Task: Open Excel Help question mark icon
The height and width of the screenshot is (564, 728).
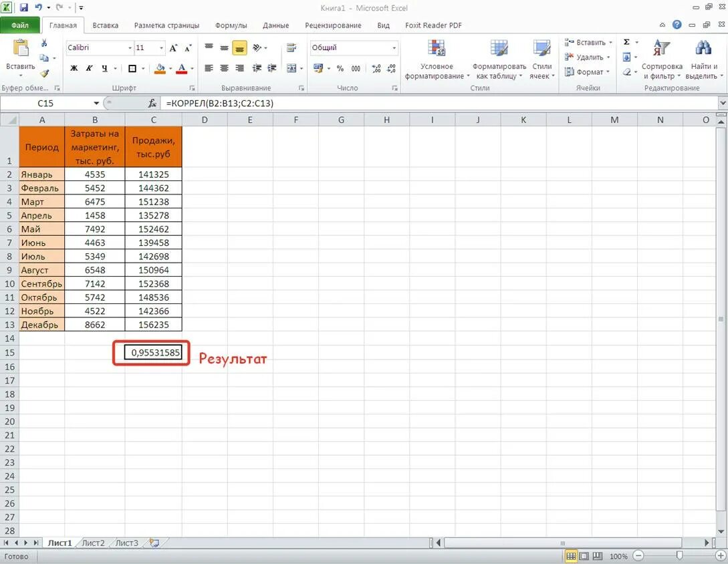Action: pyautogui.click(x=677, y=25)
